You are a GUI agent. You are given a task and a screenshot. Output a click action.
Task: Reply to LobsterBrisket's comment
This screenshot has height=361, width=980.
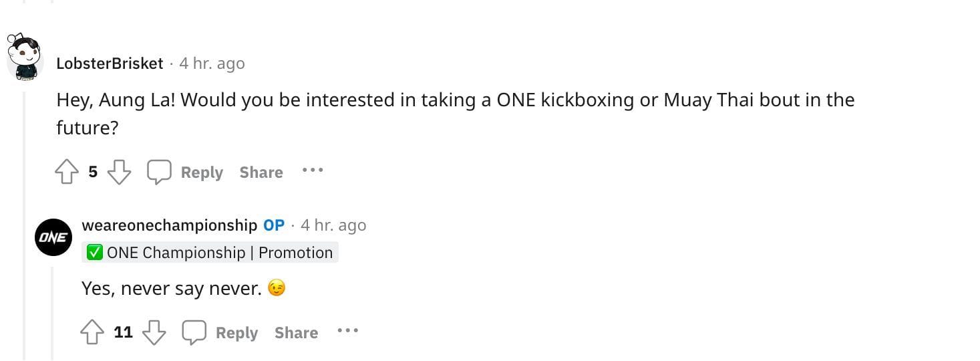pyautogui.click(x=201, y=172)
